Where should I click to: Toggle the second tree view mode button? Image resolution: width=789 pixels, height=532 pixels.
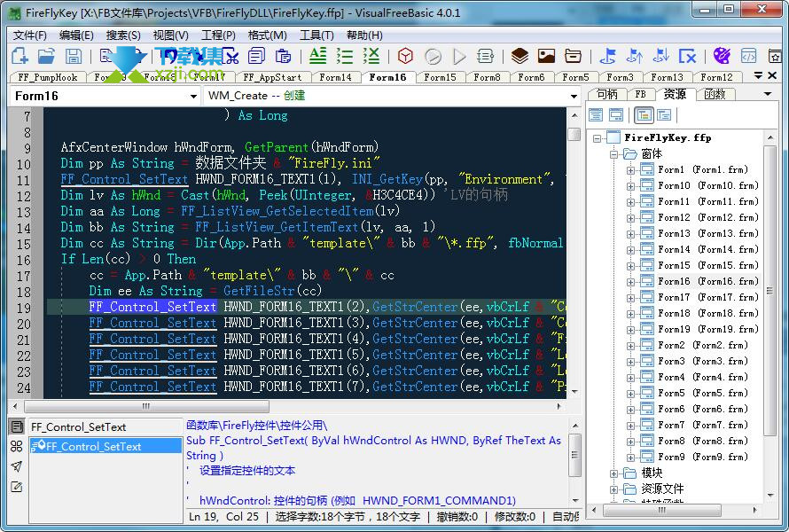664,115
